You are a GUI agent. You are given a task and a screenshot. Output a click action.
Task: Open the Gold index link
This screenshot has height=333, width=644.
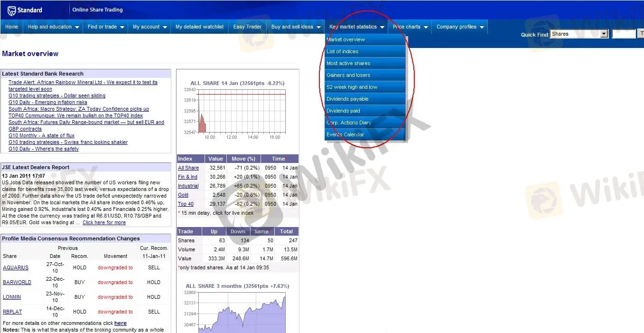coord(183,195)
